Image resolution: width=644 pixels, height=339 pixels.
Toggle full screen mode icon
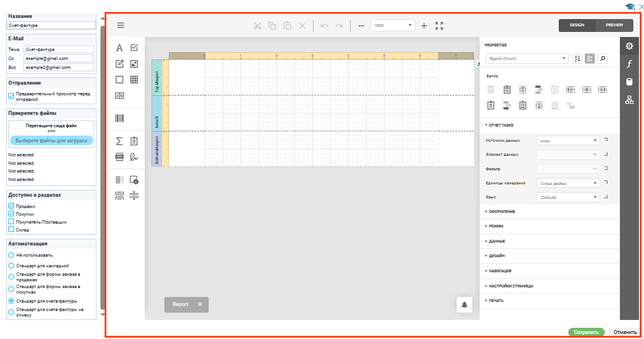pos(439,26)
